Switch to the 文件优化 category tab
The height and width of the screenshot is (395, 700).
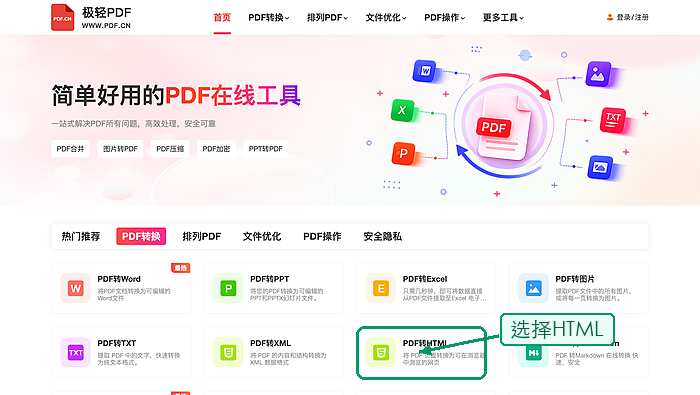click(x=262, y=236)
